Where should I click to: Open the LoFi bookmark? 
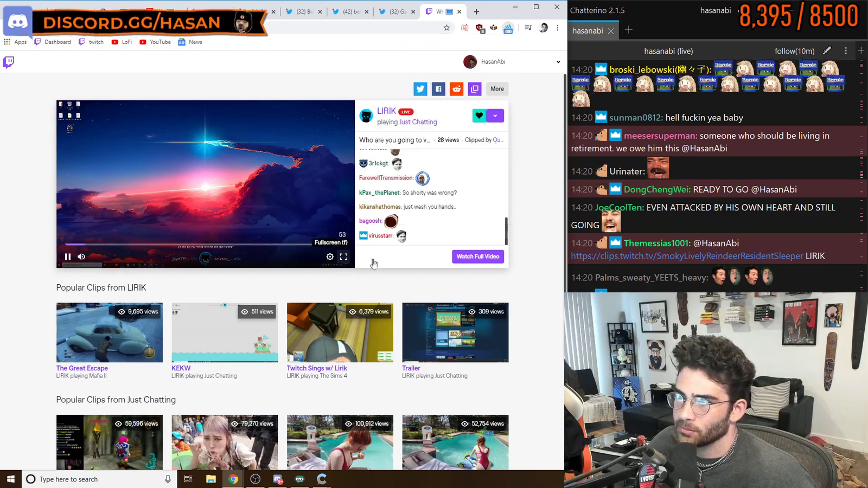pyautogui.click(x=122, y=42)
